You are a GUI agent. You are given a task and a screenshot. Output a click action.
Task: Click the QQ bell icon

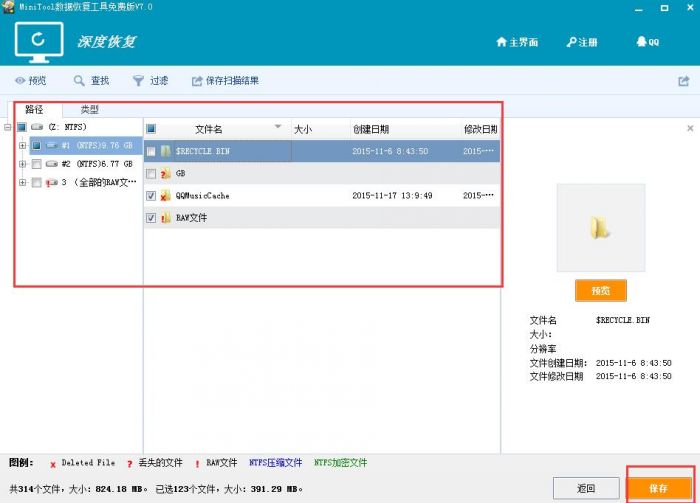click(642, 42)
